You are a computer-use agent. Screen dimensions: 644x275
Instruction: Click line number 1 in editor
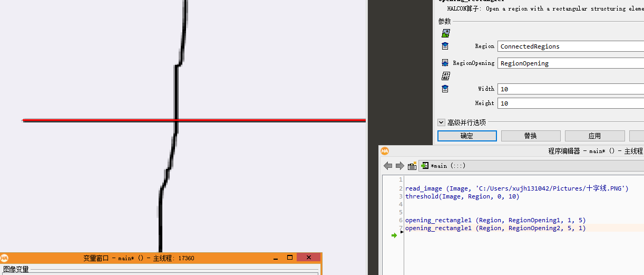[x=401, y=180]
